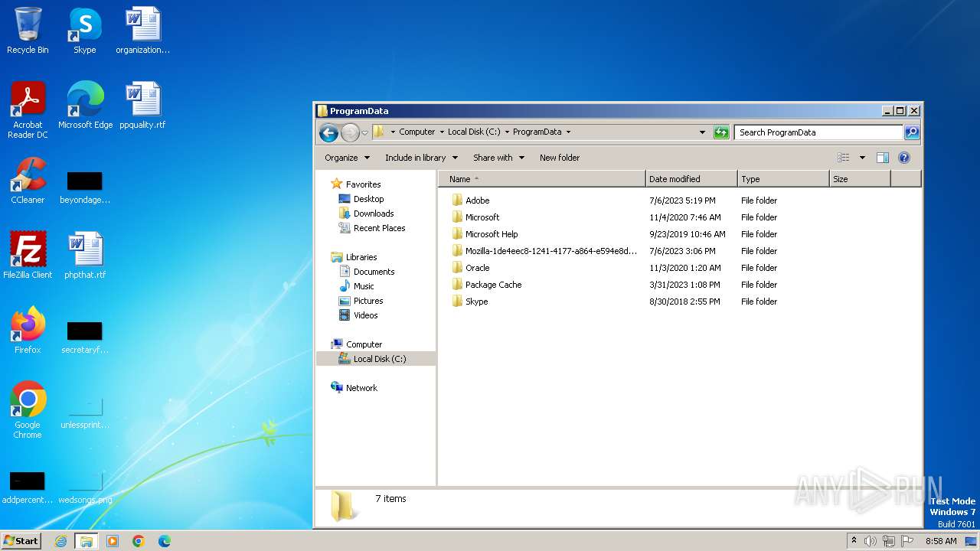Expand the address bar history dropdown
This screenshot has width=980, height=551.
pyautogui.click(x=702, y=132)
